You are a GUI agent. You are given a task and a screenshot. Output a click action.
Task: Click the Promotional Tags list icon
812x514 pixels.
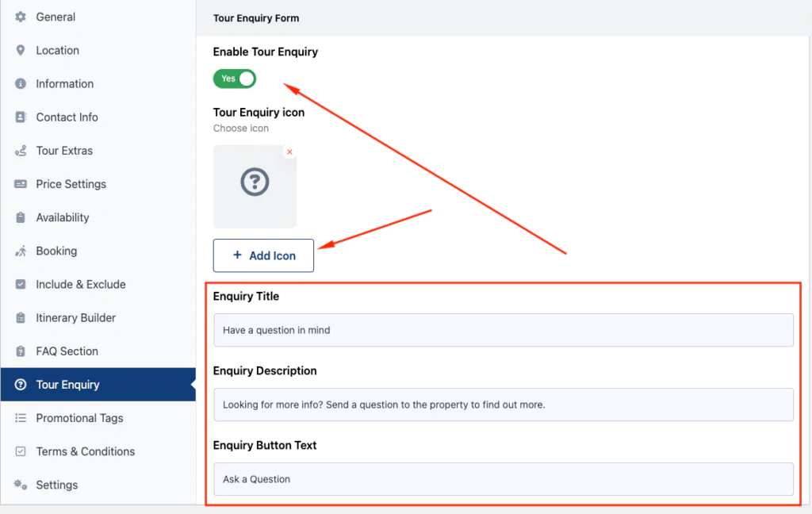[x=20, y=417]
